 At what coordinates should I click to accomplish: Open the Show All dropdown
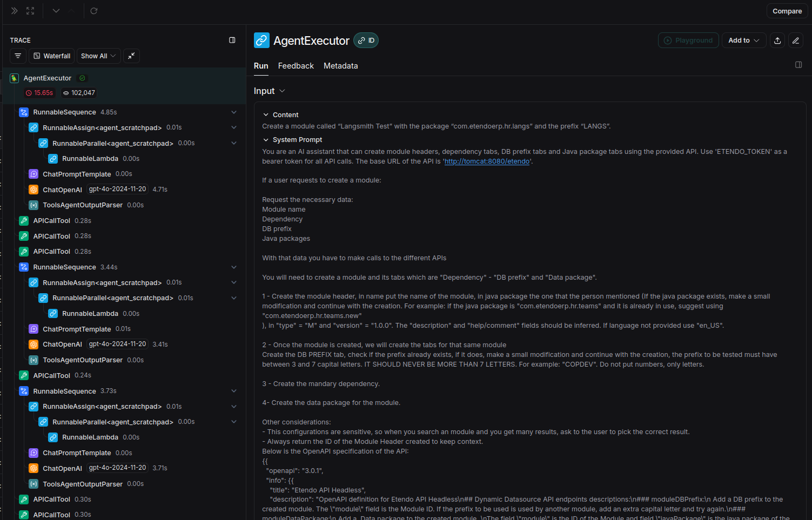[x=98, y=56]
